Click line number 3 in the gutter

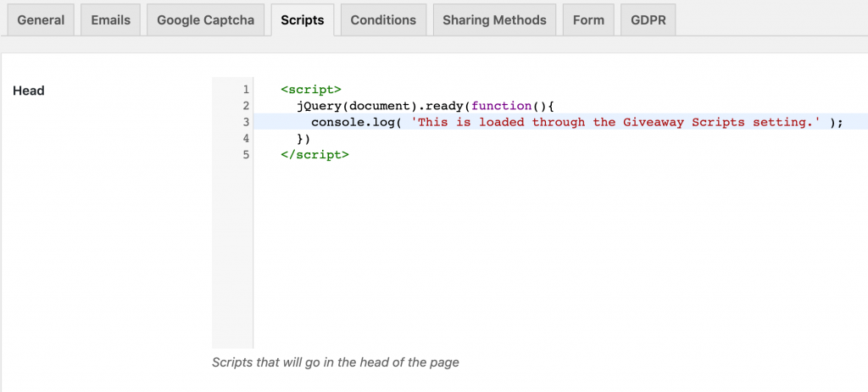click(245, 122)
